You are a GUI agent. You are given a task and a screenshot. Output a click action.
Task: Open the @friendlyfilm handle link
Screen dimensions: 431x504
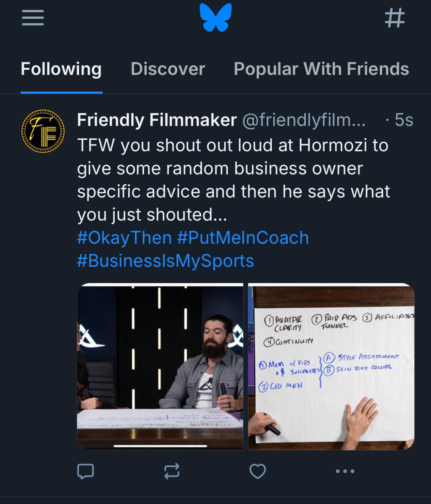pyautogui.click(x=304, y=120)
